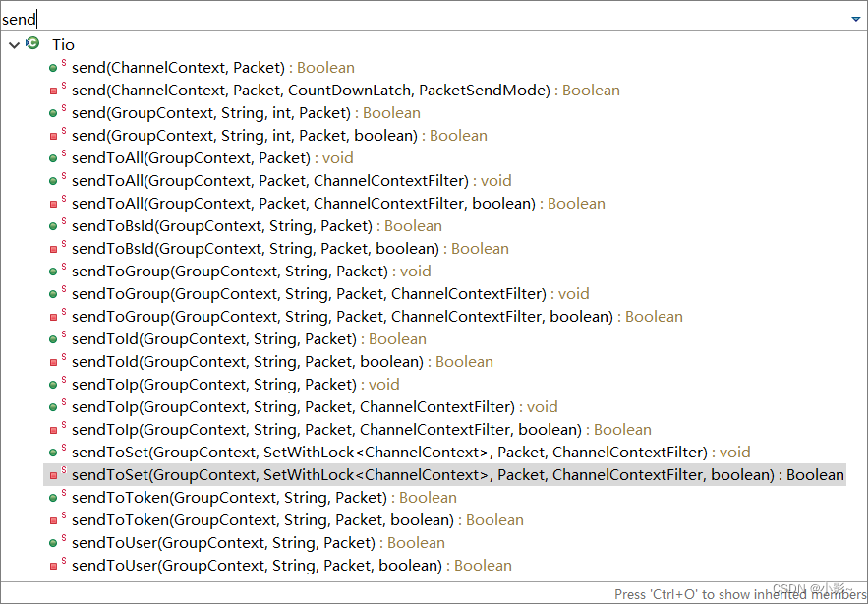Click the public icon of send(ChannelContext, Packet)

coord(53,68)
